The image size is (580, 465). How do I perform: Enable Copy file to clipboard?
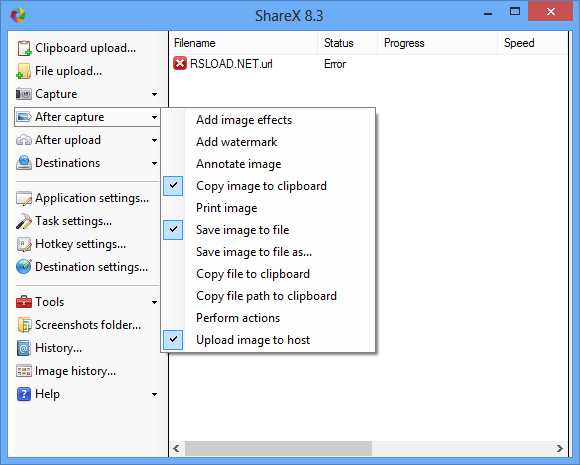coord(268,274)
